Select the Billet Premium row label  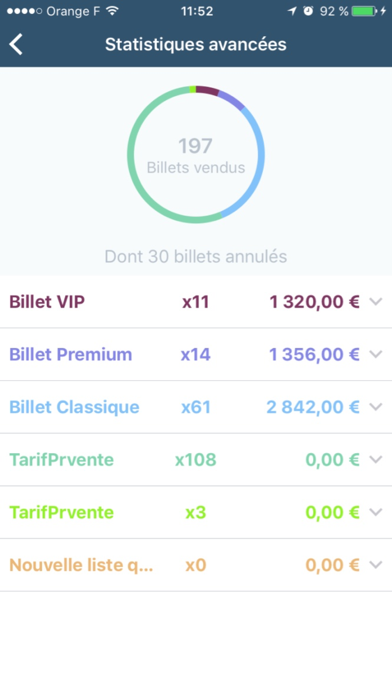[x=71, y=354]
